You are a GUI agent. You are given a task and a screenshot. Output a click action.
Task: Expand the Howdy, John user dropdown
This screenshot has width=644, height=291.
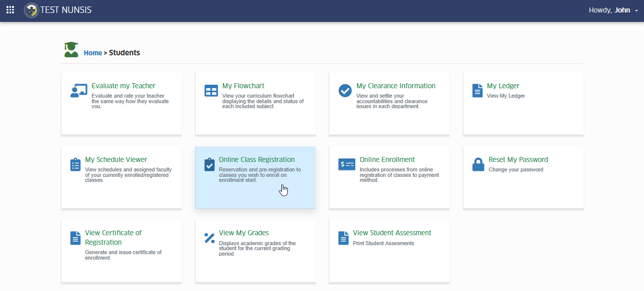[614, 10]
